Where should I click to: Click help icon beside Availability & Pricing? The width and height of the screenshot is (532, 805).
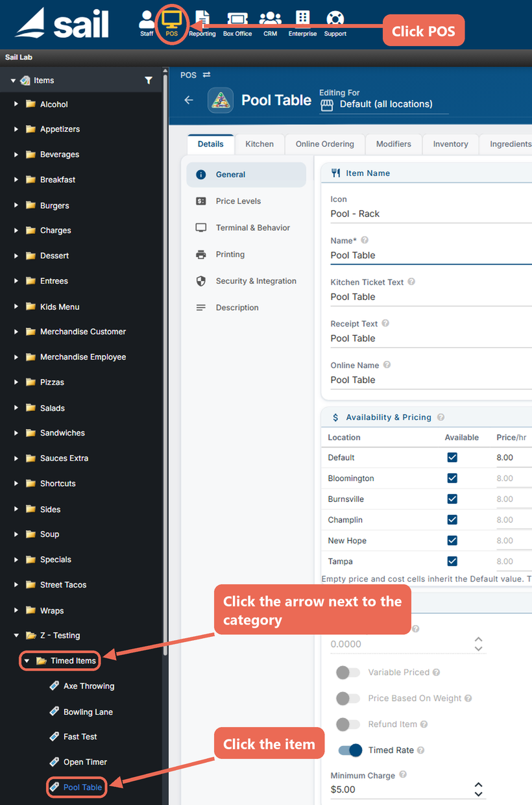point(441,417)
